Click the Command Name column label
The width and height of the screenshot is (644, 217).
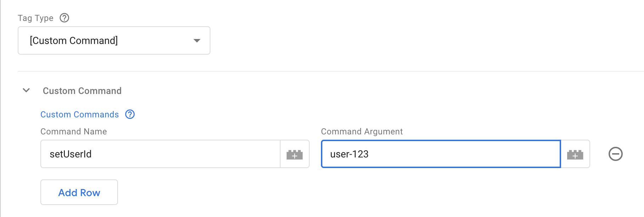[x=73, y=132]
